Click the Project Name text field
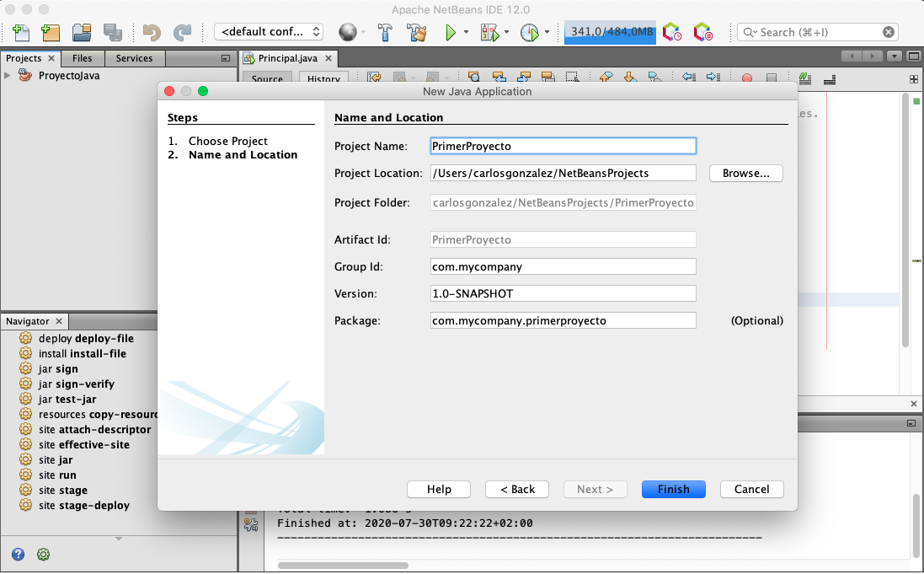Image resolution: width=924 pixels, height=574 pixels. (563, 146)
